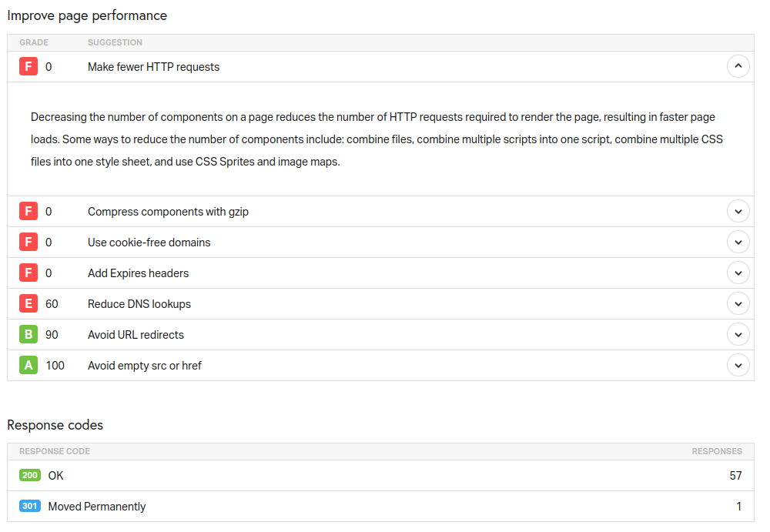Expand Avoid empty src or href chevron

click(738, 366)
